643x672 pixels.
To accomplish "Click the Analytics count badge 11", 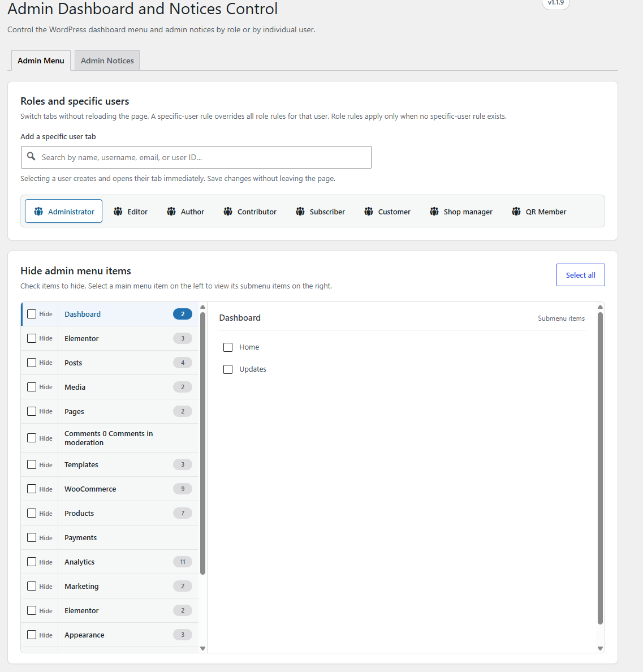I will coord(183,562).
